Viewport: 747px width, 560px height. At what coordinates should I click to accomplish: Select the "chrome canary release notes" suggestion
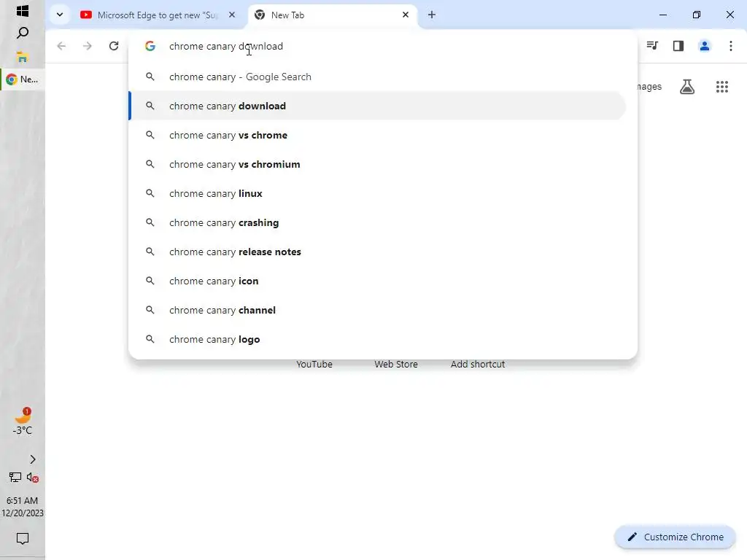point(235,252)
